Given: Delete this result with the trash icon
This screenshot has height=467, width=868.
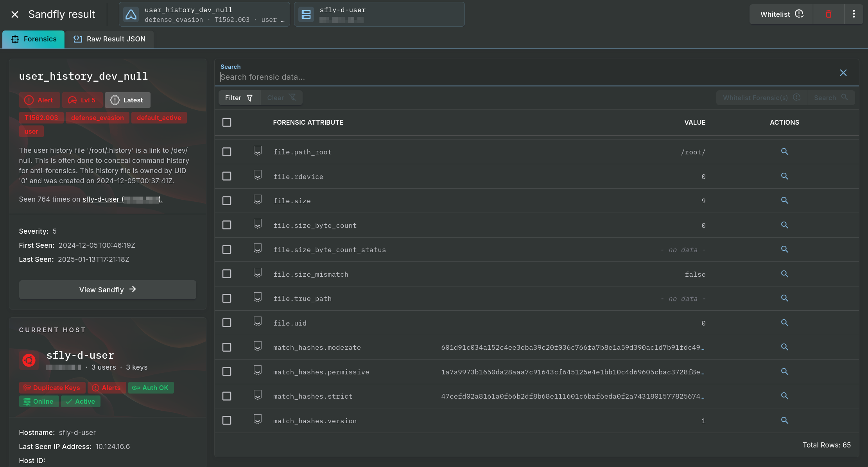Looking at the screenshot, I should coord(829,14).
